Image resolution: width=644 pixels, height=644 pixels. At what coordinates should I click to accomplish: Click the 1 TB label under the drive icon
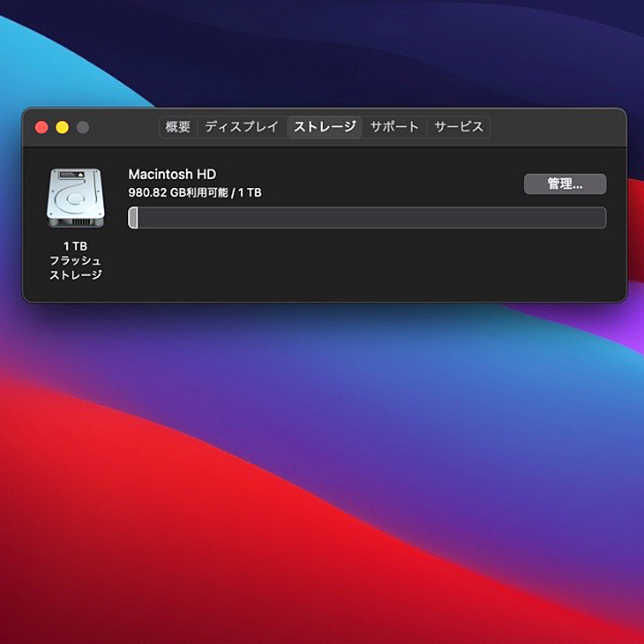75,246
